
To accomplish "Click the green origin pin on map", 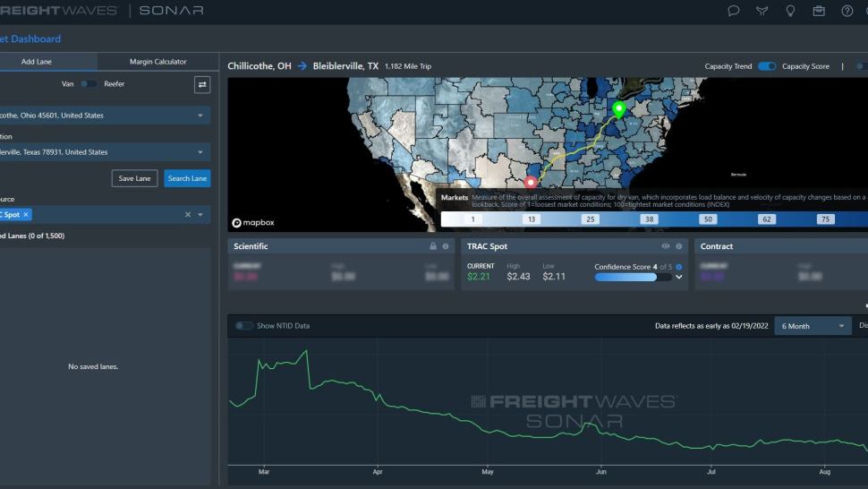I will pos(618,109).
